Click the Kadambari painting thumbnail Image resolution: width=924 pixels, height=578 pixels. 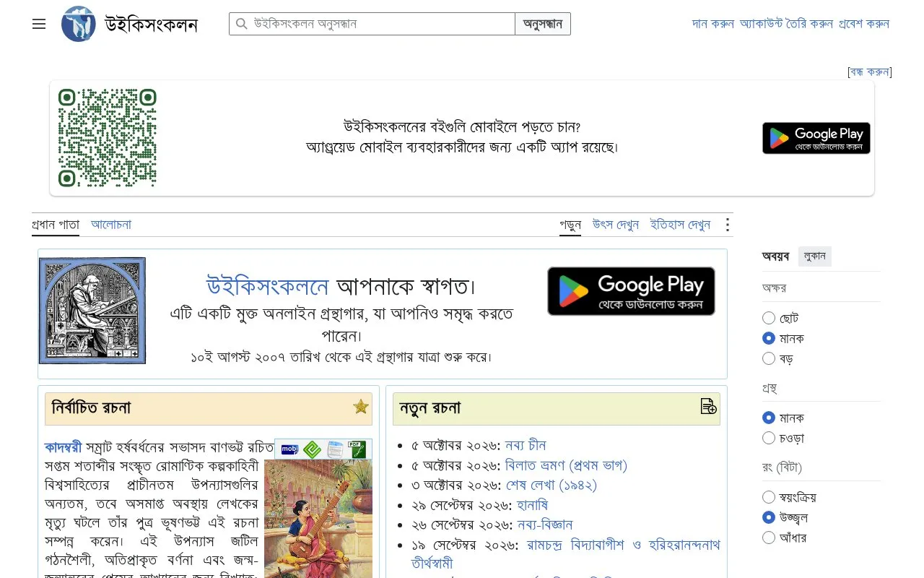click(318, 519)
